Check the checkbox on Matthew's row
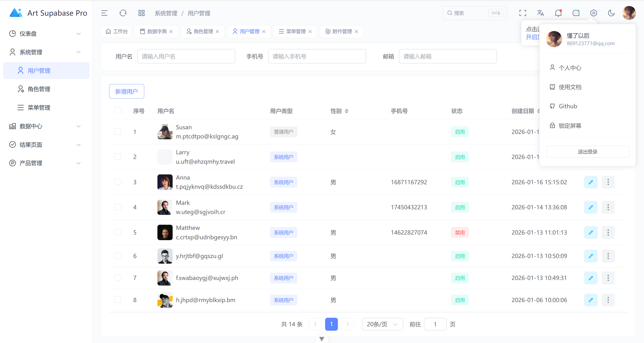 (118, 232)
